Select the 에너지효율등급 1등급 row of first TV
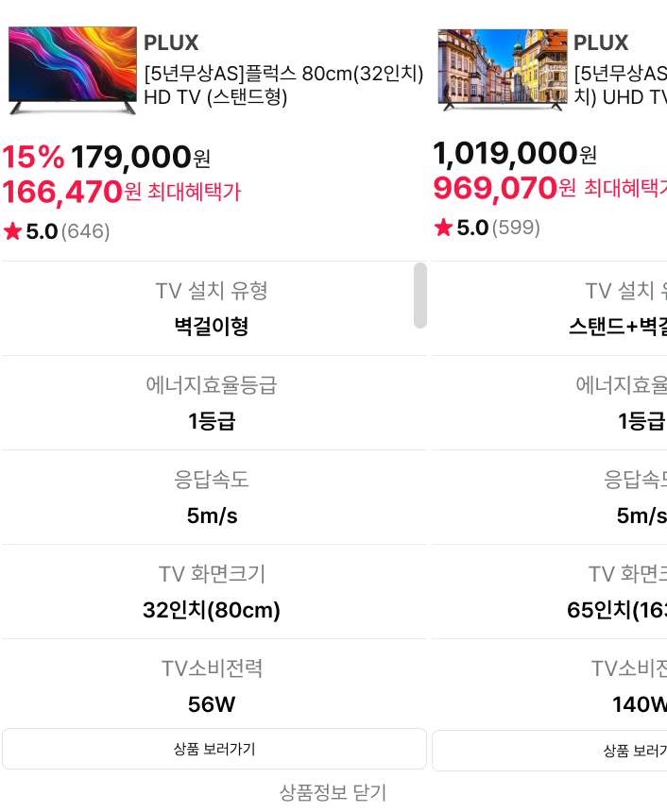 [212, 403]
